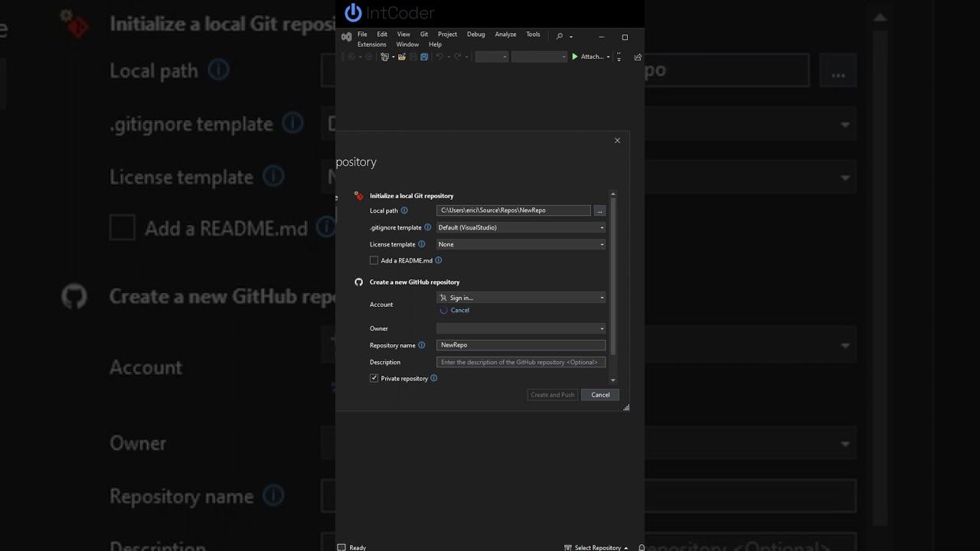
Task: Expand the Attach button dropdown arrow
Action: click(608, 57)
